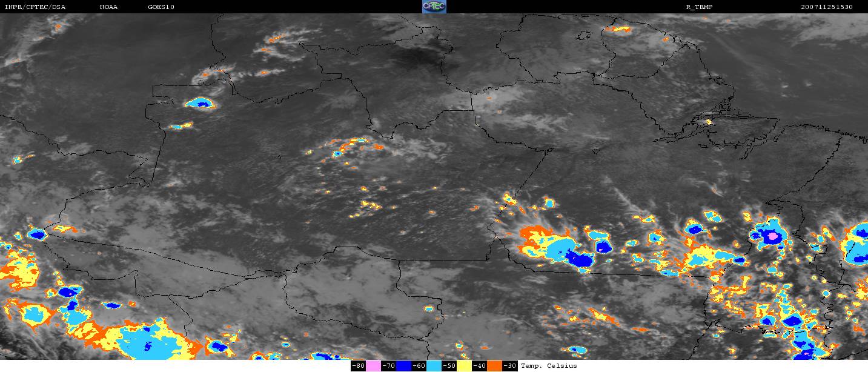Click the 200711251530 timestamp
Image resolution: width=868 pixels, height=372 pixels.
[826, 7]
